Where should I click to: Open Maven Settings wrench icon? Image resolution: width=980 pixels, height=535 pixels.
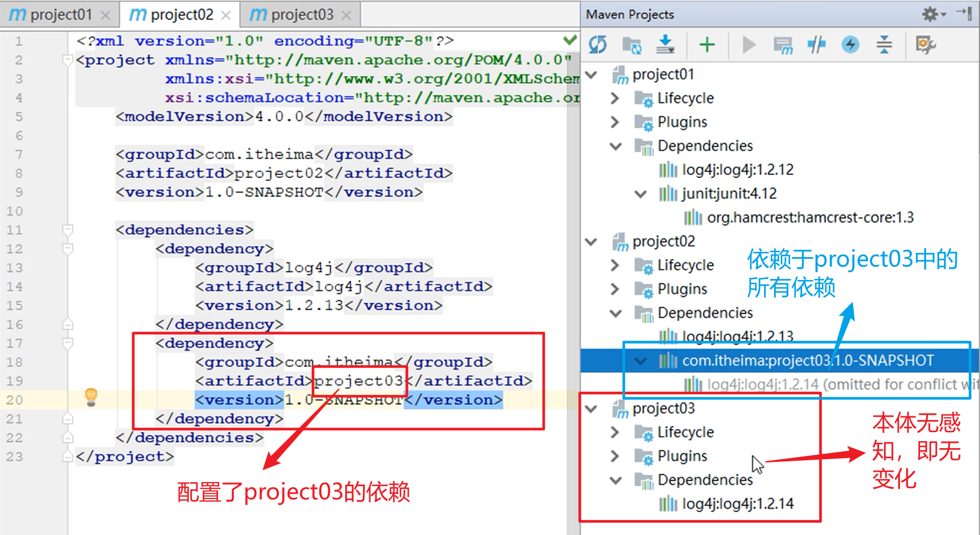pos(926,45)
